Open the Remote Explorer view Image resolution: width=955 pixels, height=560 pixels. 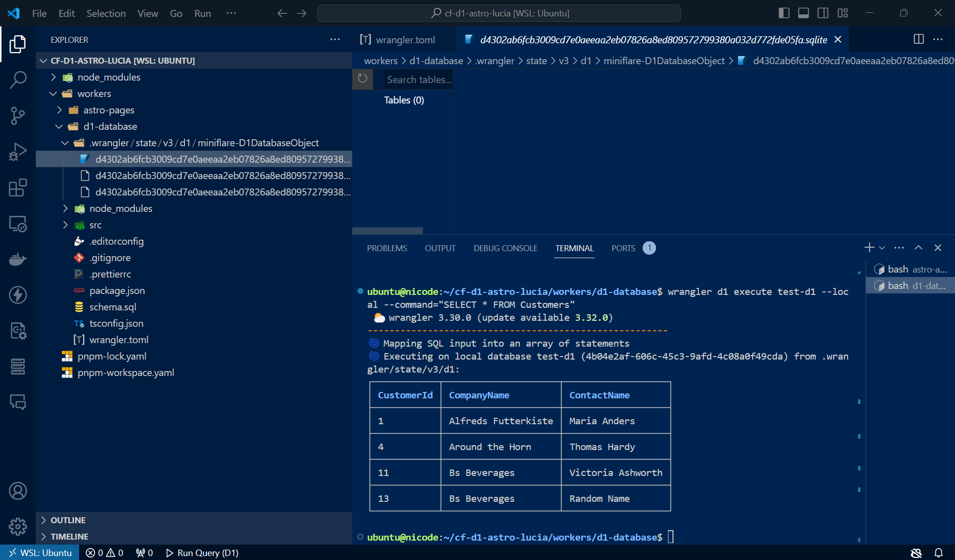pos(18,224)
